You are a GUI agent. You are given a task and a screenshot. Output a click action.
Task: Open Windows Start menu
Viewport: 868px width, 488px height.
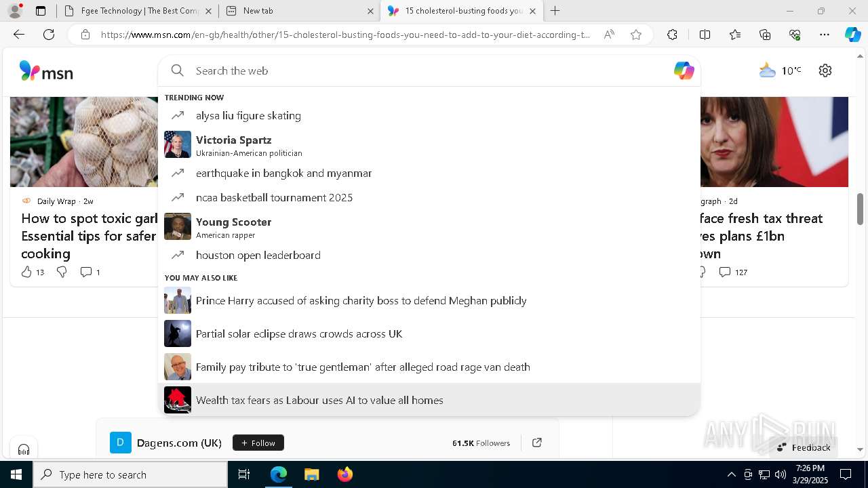click(16, 474)
